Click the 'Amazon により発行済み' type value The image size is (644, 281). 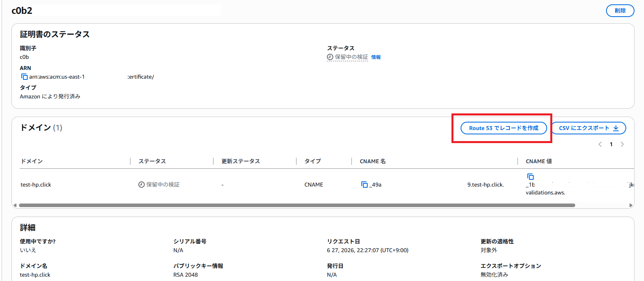[x=50, y=96]
